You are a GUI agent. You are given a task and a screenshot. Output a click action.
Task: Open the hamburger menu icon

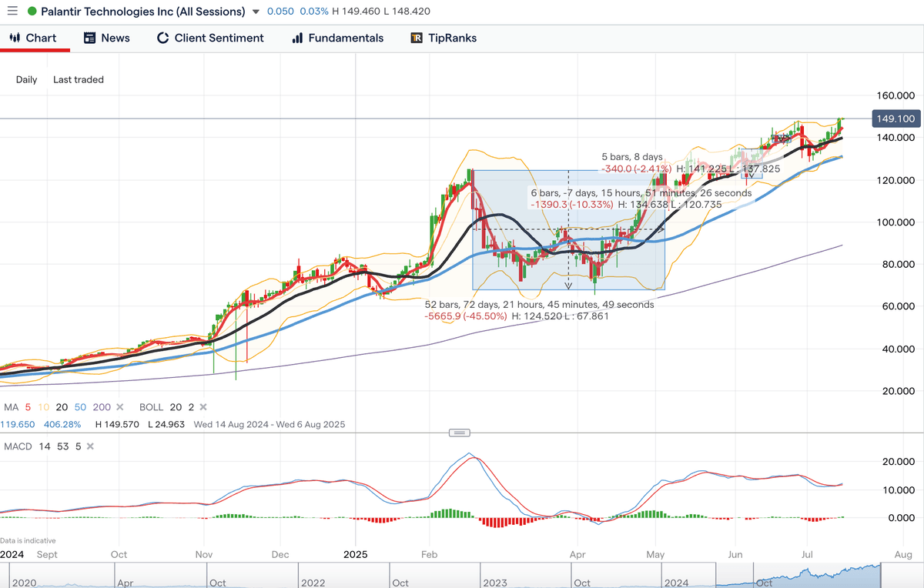tap(12, 12)
